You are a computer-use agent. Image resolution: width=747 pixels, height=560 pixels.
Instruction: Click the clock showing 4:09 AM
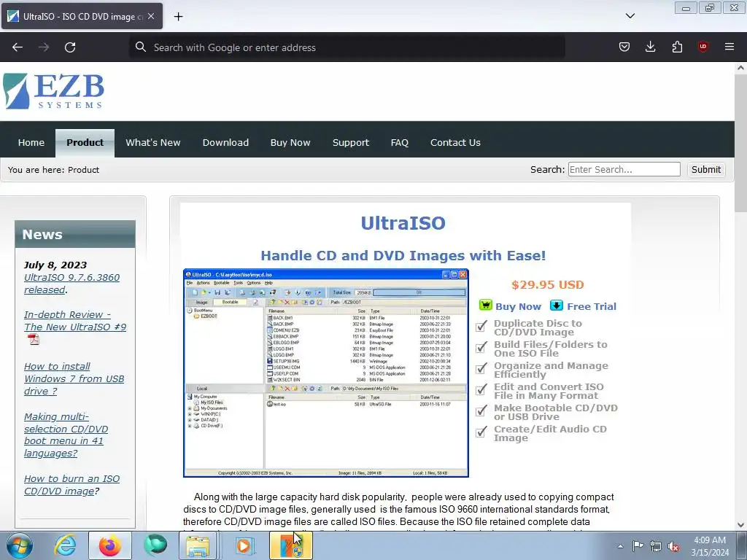tap(710, 546)
